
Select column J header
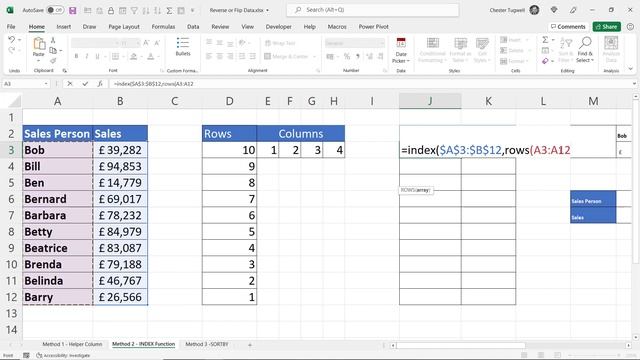click(430, 101)
